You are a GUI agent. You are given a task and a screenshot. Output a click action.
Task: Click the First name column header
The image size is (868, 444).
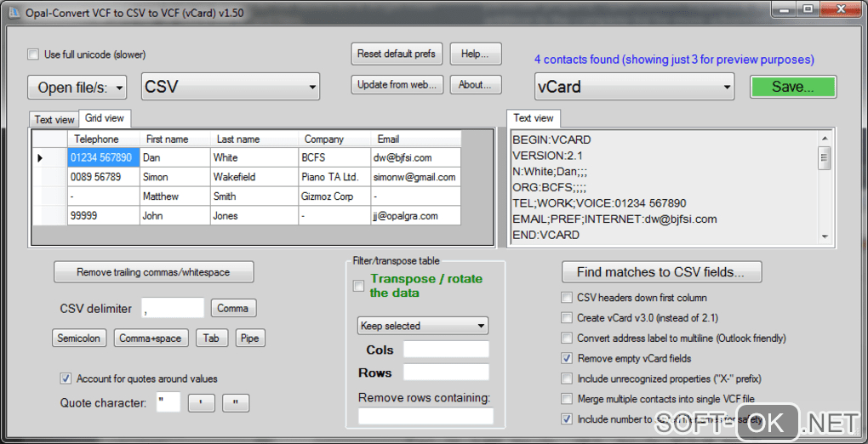pos(175,139)
